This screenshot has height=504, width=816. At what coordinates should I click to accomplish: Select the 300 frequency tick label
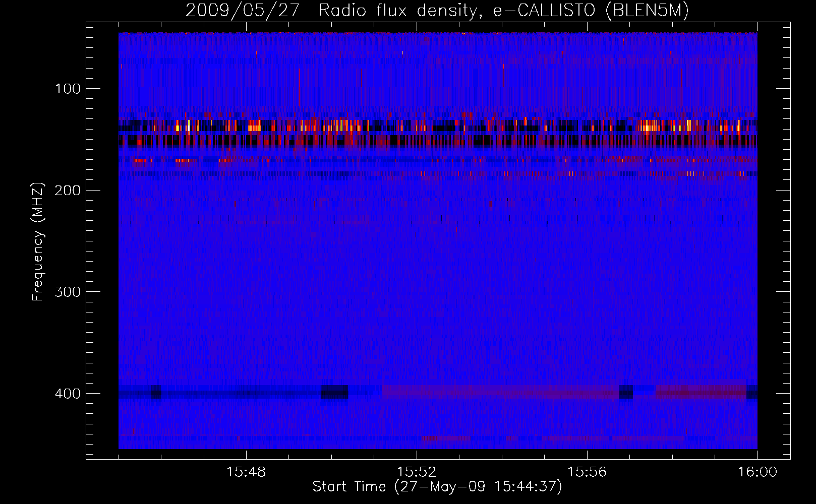67,292
